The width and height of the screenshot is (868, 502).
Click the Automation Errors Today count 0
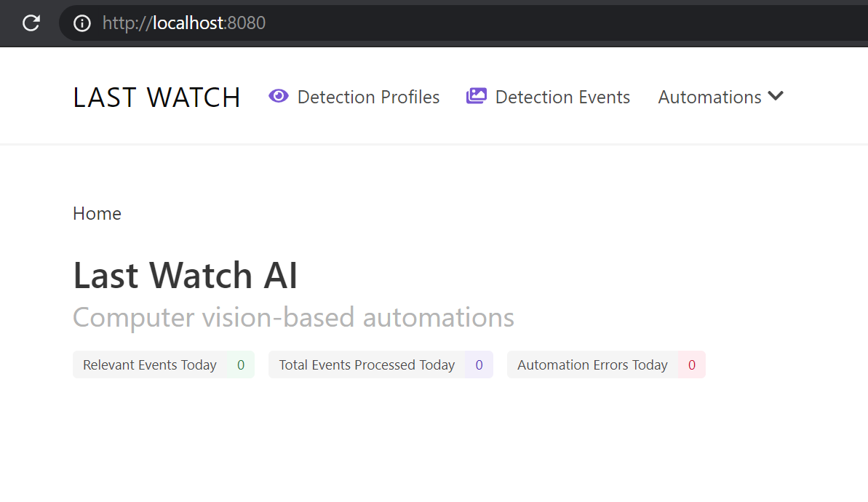pos(692,364)
